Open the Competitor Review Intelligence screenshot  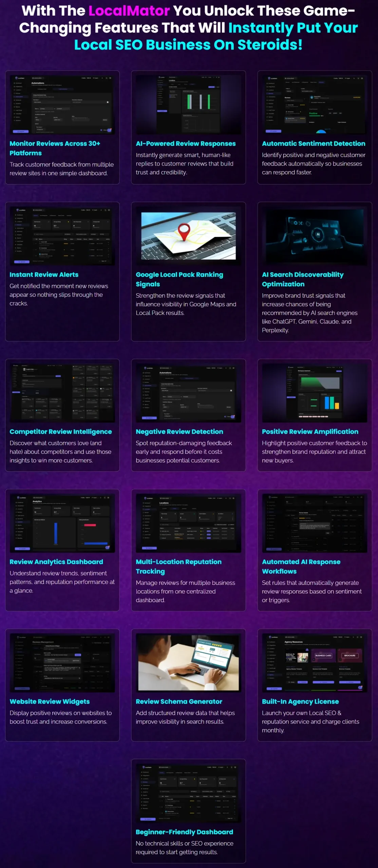pos(62,393)
